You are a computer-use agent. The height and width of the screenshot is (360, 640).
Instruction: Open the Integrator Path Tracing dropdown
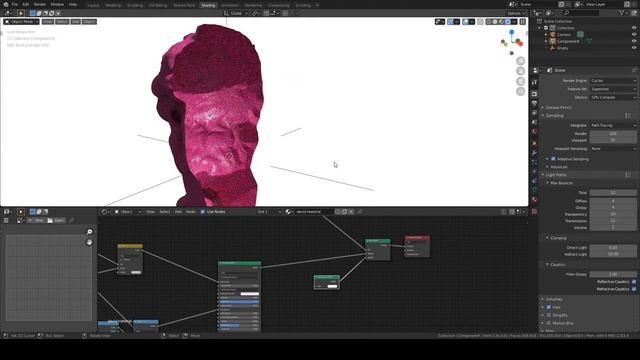pyautogui.click(x=613, y=125)
